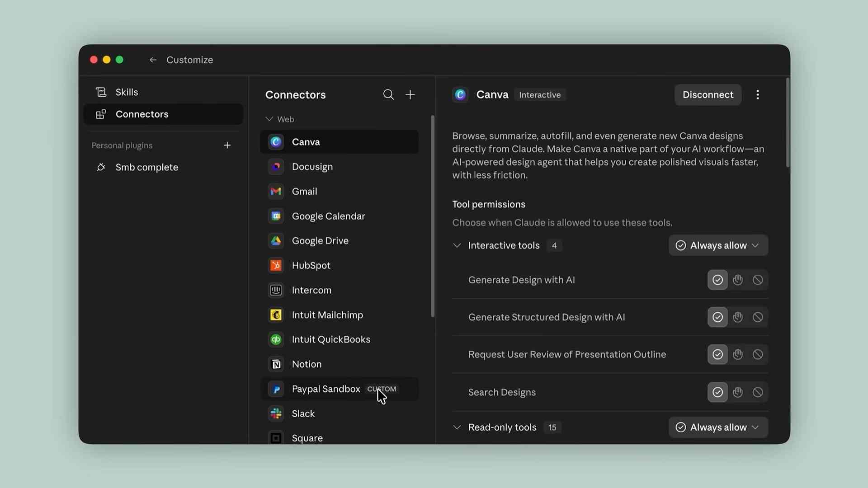Set Generate Design with AI to needs approval
The width and height of the screenshot is (868, 488).
point(738,280)
